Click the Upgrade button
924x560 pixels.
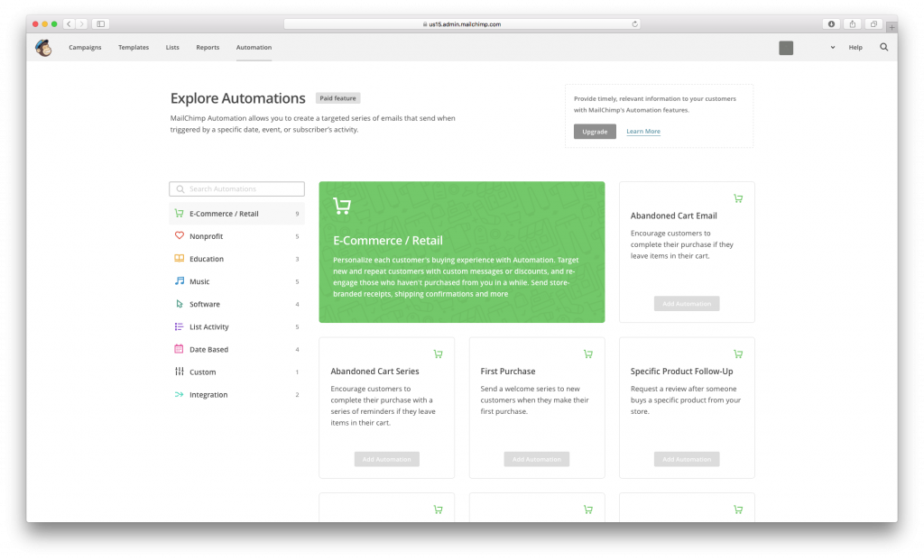(x=595, y=132)
